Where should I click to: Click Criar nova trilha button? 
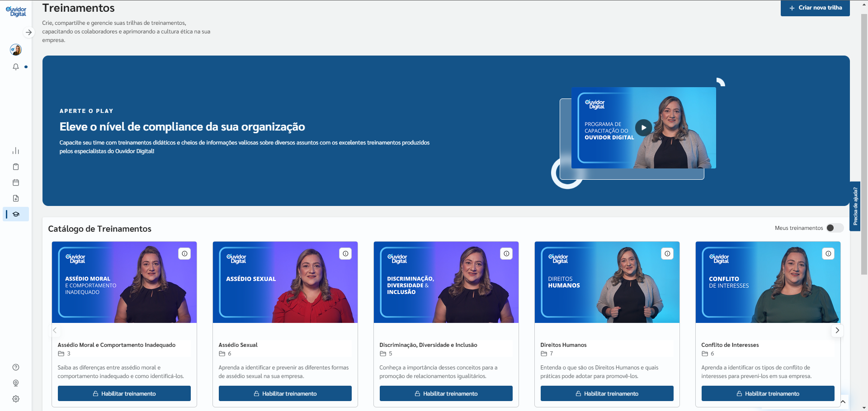tap(815, 8)
